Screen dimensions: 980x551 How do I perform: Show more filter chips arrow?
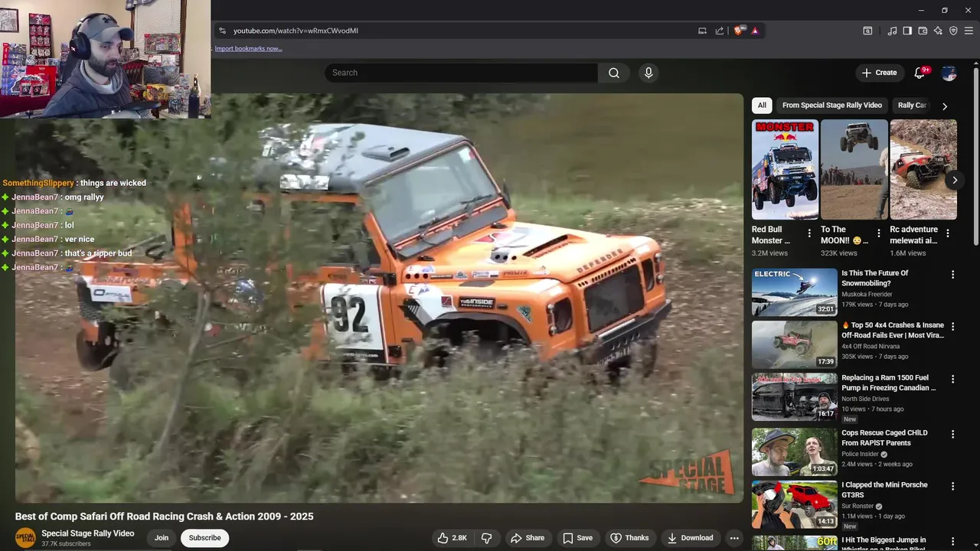pos(945,106)
